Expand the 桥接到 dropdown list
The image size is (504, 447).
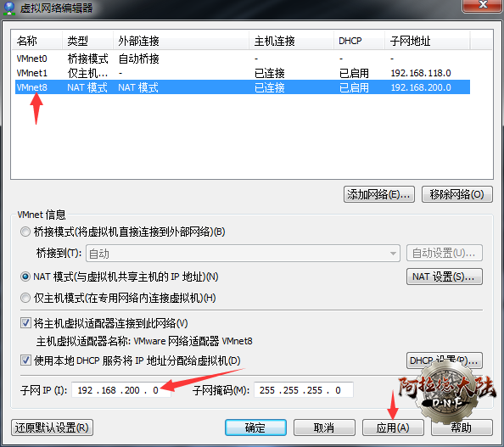click(243, 254)
